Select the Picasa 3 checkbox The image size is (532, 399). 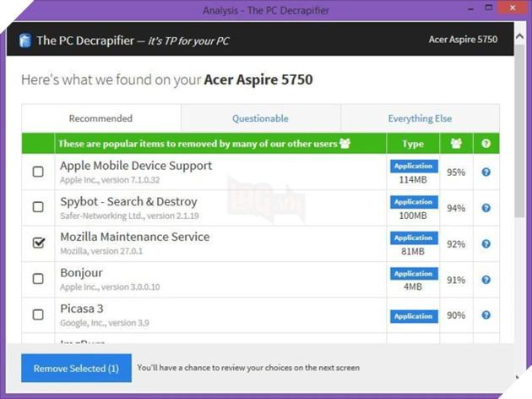point(38,314)
